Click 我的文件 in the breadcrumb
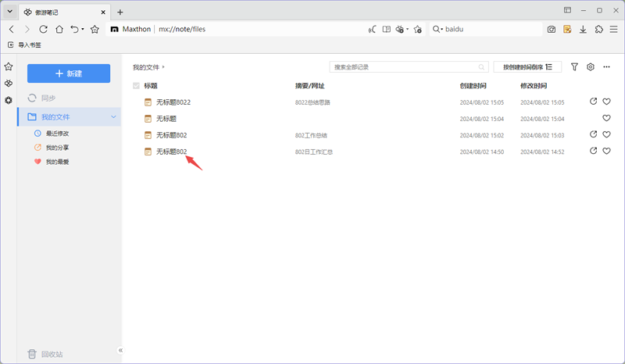Screen dimensions: 625x364 point(146,67)
